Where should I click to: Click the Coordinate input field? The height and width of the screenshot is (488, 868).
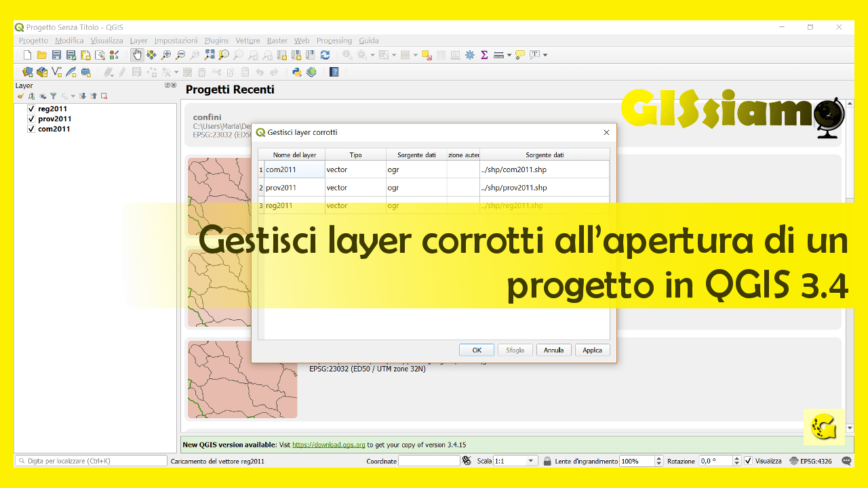429,461
